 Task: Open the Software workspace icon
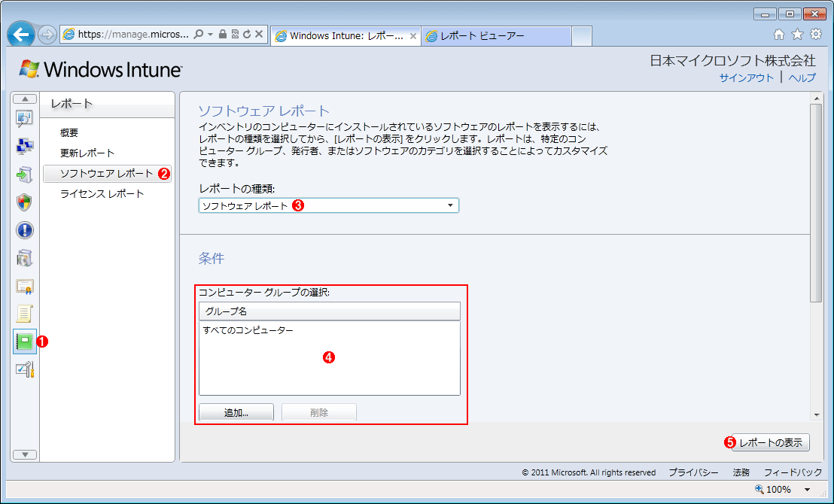point(25,258)
